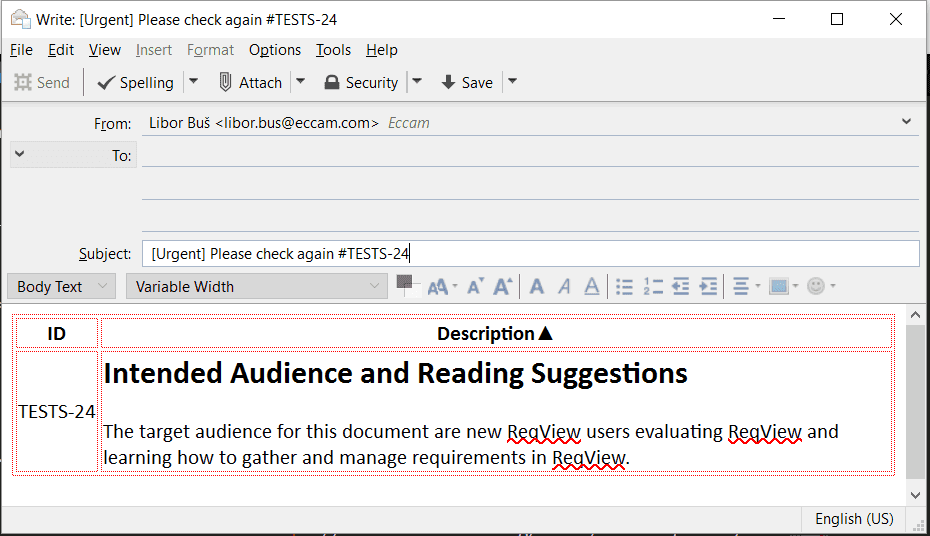Run the Spelling check
The width and height of the screenshot is (930, 536).
pyautogui.click(x=136, y=82)
